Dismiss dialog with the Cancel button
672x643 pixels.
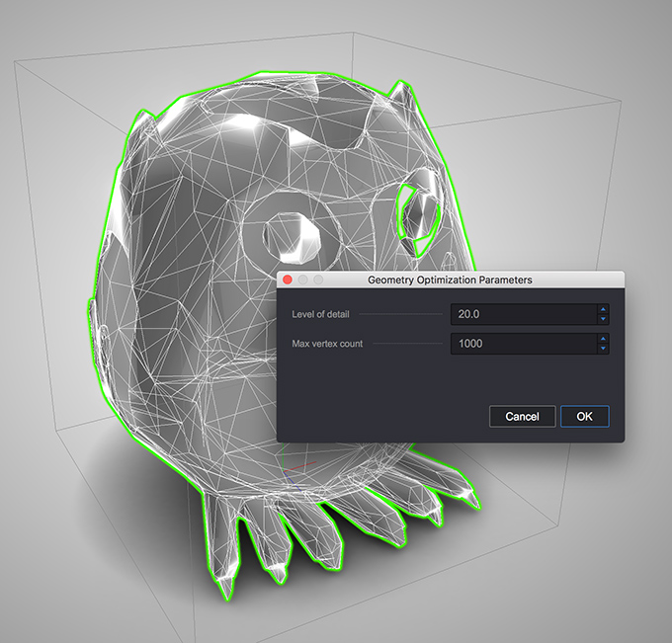coord(522,417)
